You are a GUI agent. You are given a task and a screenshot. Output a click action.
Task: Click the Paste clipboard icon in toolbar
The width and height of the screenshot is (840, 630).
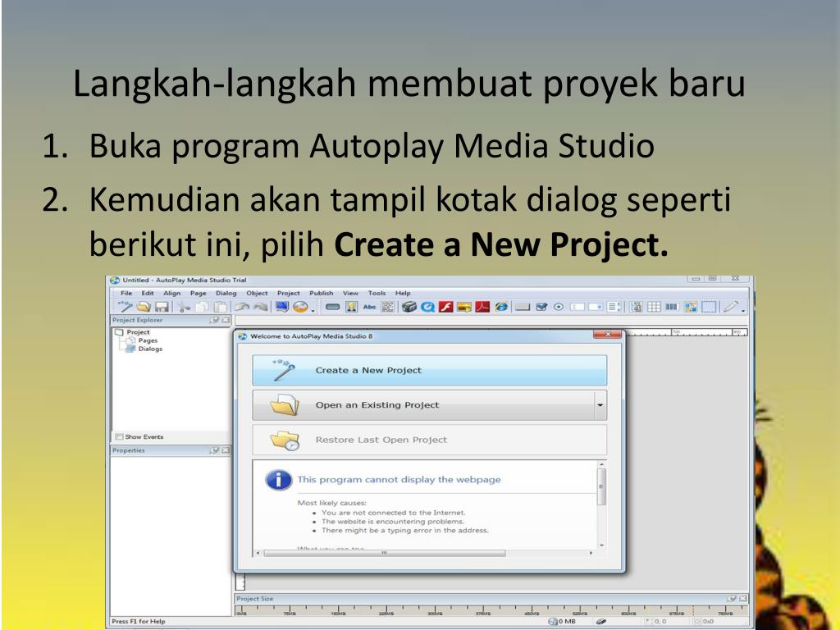(220, 307)
